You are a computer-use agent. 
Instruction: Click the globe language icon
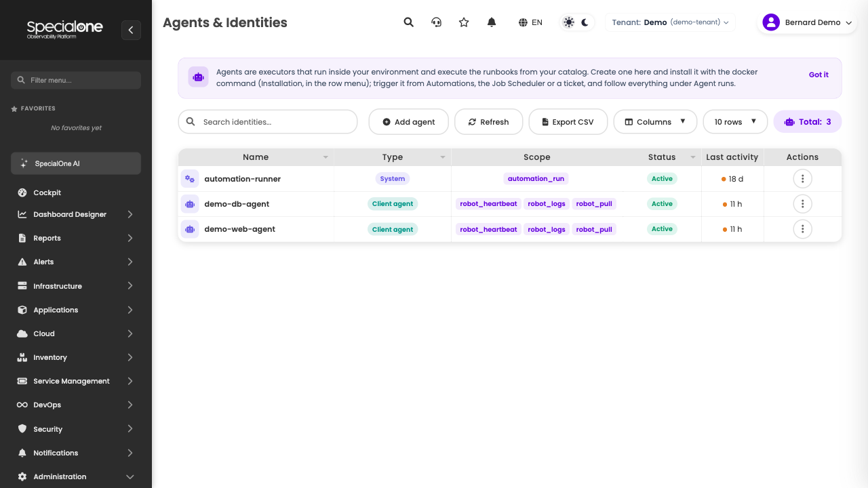(523, 22)
